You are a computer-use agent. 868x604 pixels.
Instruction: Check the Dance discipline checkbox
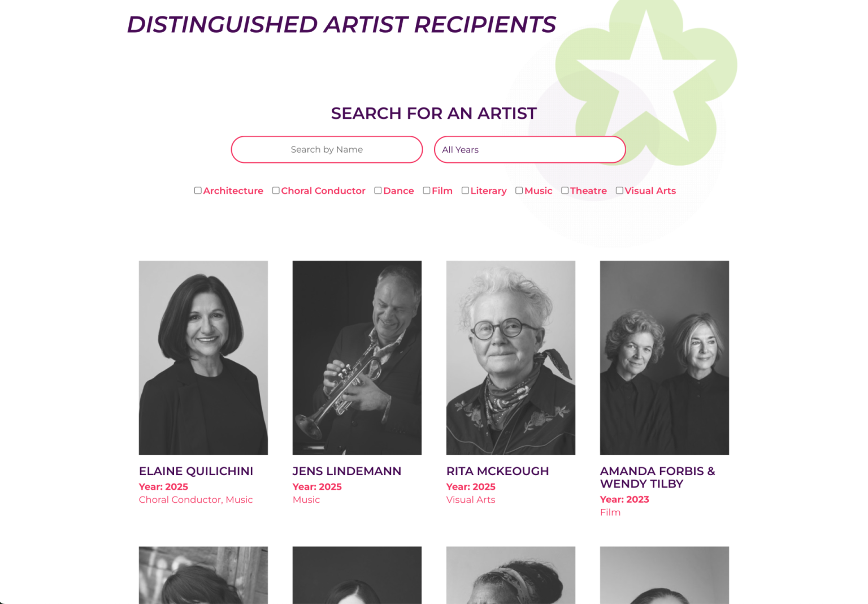pos(378,191)
